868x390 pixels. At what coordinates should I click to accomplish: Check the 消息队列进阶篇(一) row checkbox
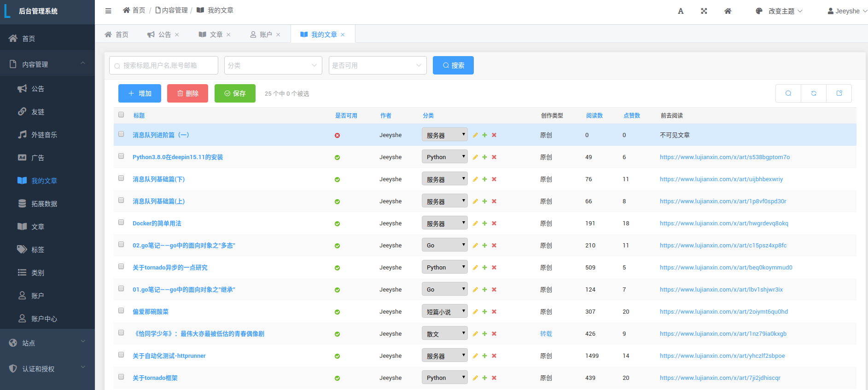[121, 134]
